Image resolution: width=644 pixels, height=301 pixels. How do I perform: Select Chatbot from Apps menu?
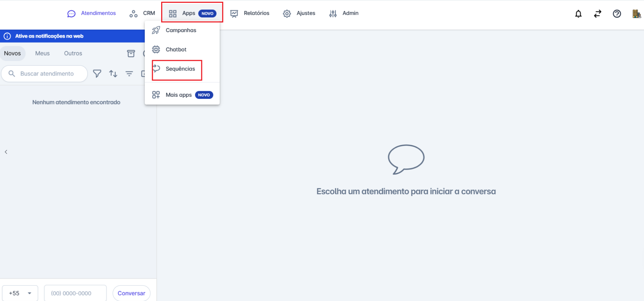176,50
